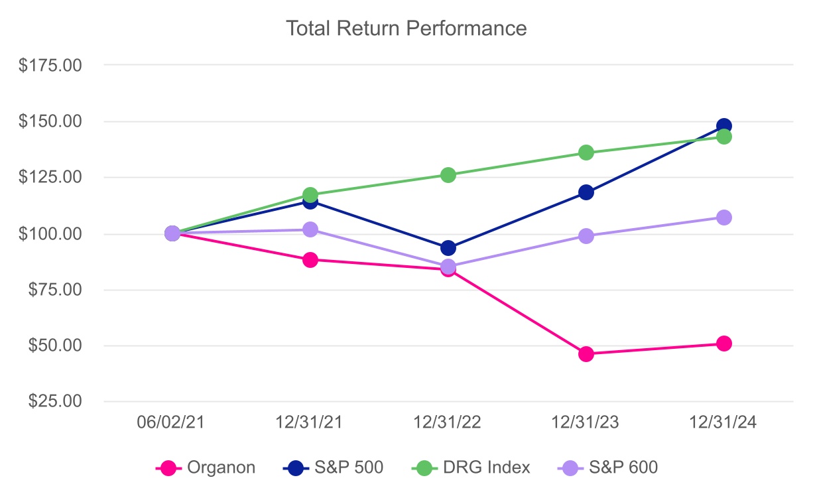Click the Total Return Performance chart title
813x504 pixels.
tap(406, 29)
